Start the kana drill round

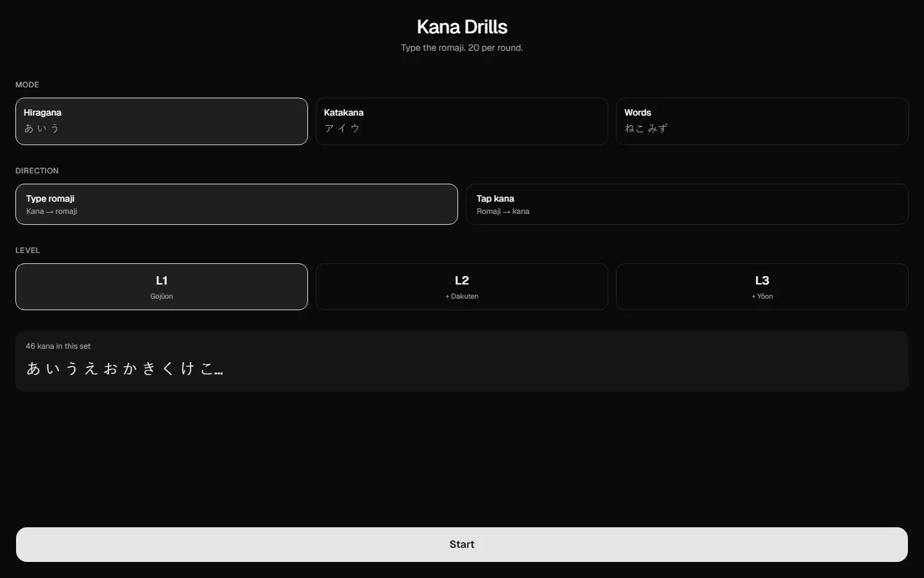tap(462, 545)
